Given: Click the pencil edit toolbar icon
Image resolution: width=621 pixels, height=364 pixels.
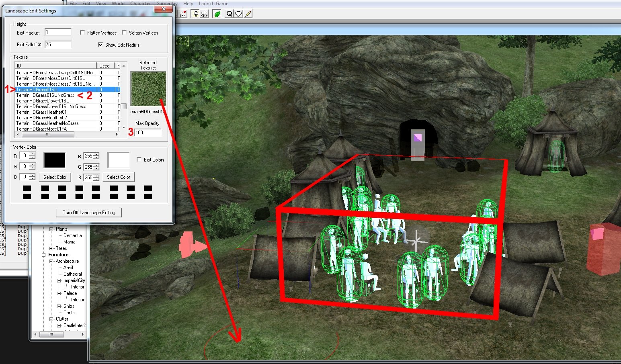Looking at the screenshot, I should 248,14.
